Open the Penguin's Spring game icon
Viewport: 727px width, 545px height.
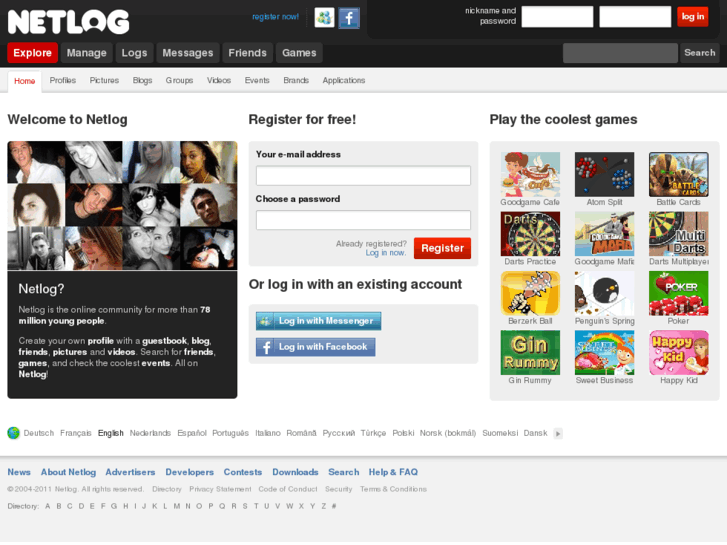[x=604, y=293]
